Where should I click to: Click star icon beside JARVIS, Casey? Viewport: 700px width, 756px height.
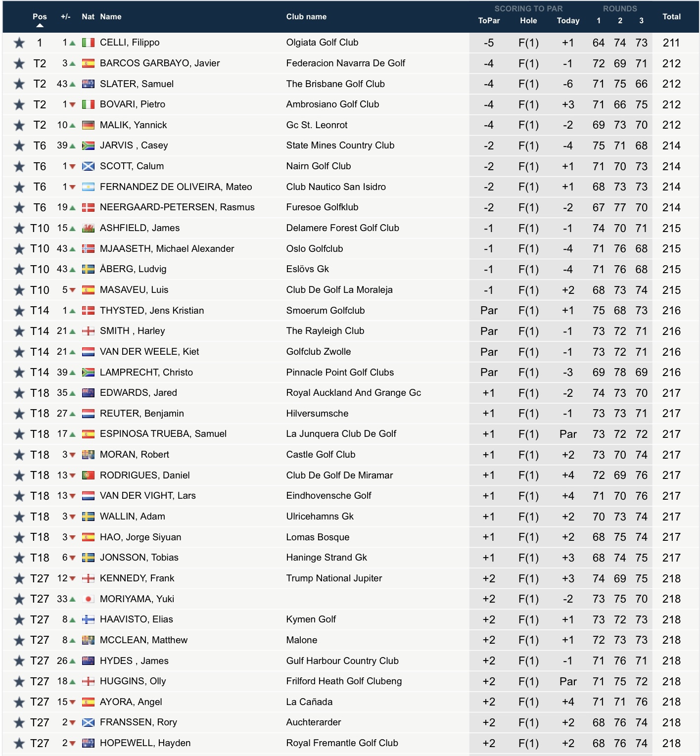(x=19, y=146)
